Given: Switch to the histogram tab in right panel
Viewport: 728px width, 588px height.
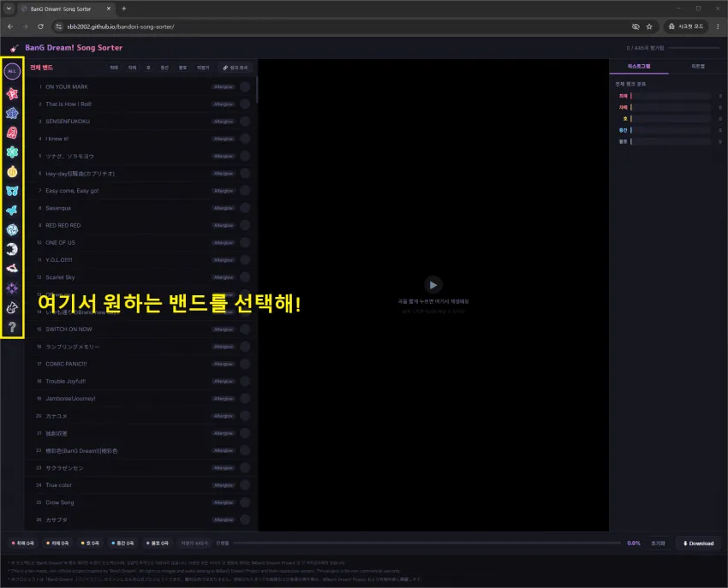Looking at the screenshot, I should [x=639, y=67].
